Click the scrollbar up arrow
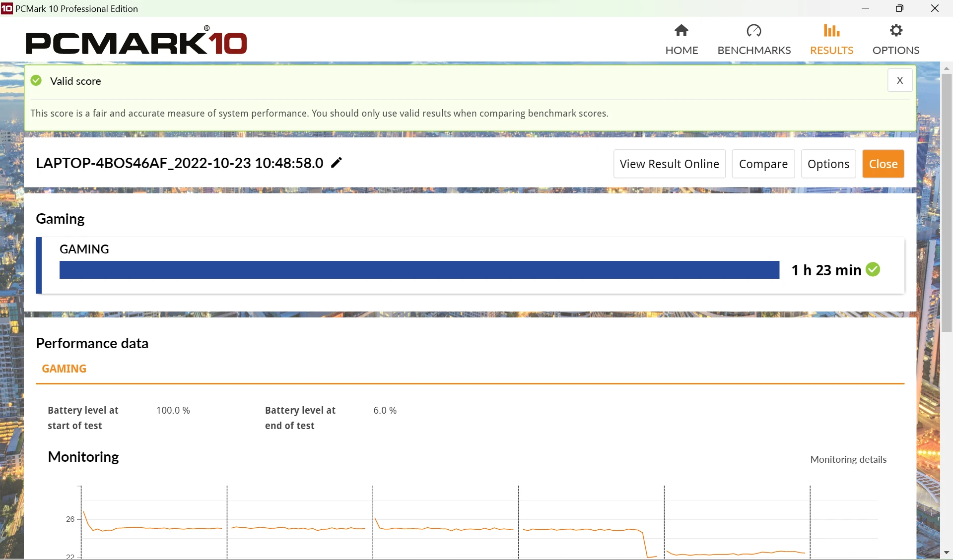 click(947, 68)
